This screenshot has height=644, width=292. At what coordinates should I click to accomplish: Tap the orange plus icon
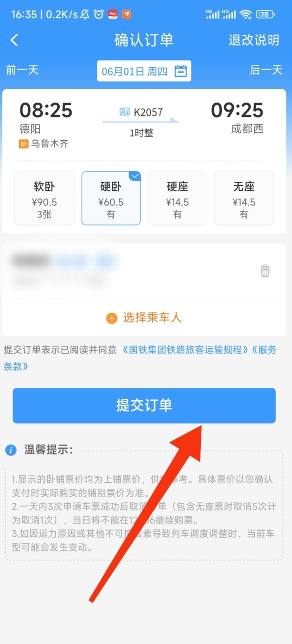pyautogui.click(x=112, y=318)
